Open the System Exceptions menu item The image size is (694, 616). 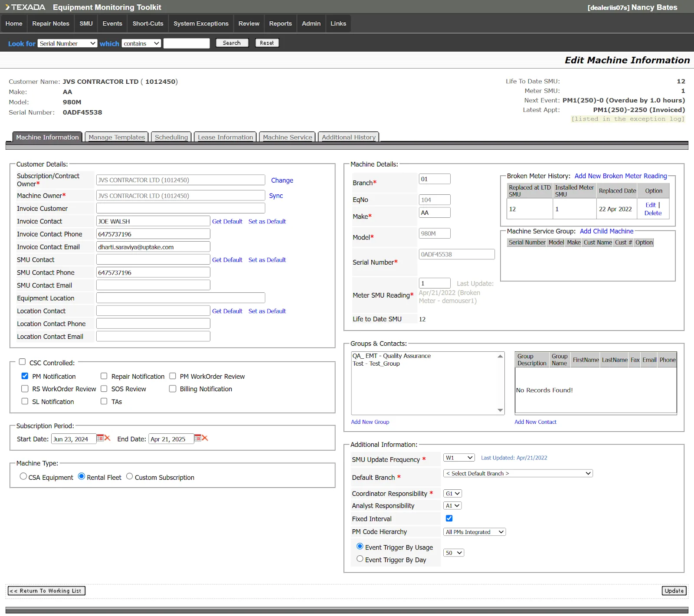[x=201, y=23]
